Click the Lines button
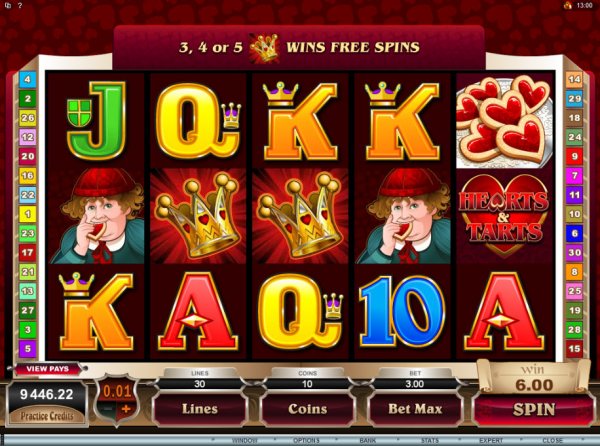Viewport: 600px width, 446px height. [200, 409]
